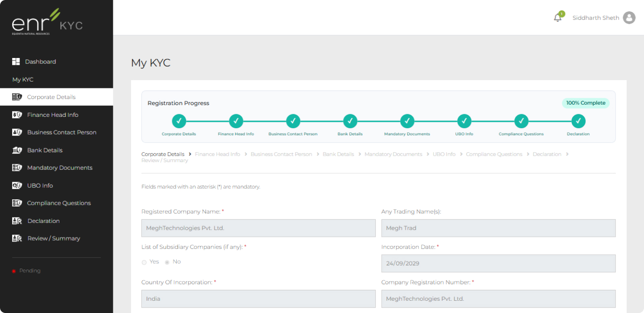Click the Company Registration Number field
This screenshot has height=313, width=644.
point(499,299)
